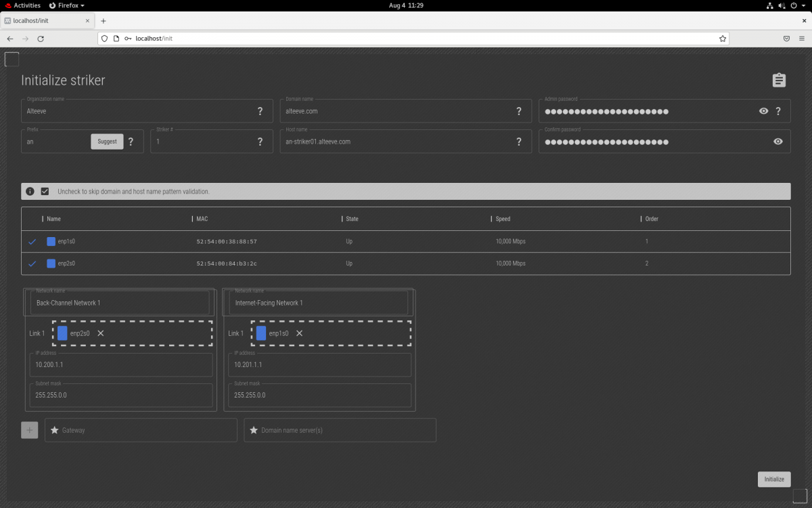This screenshot has height=508, width=812.
Task: Show help for the Host name field
Action: tap(519, 142)
